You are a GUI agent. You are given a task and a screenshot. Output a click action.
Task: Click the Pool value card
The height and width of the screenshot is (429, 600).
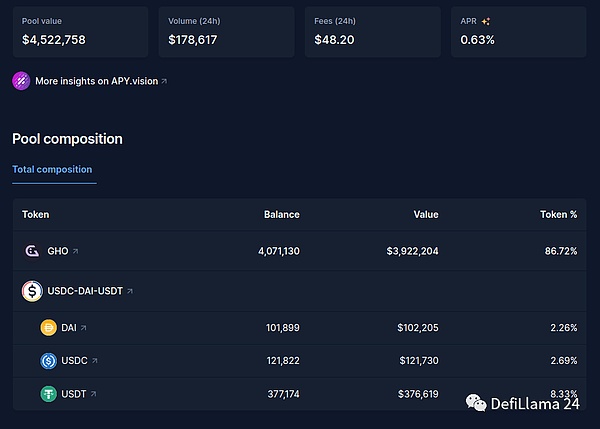click(80, 31)
